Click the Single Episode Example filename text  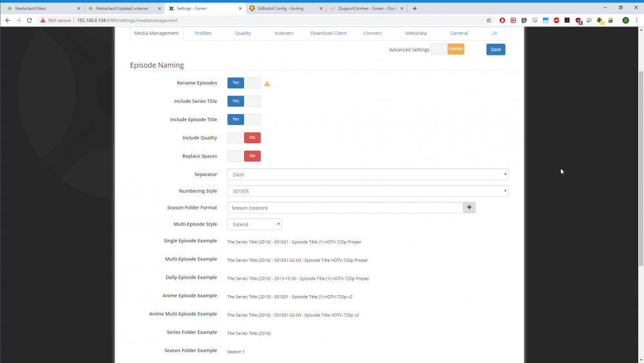tap(294, 242)
